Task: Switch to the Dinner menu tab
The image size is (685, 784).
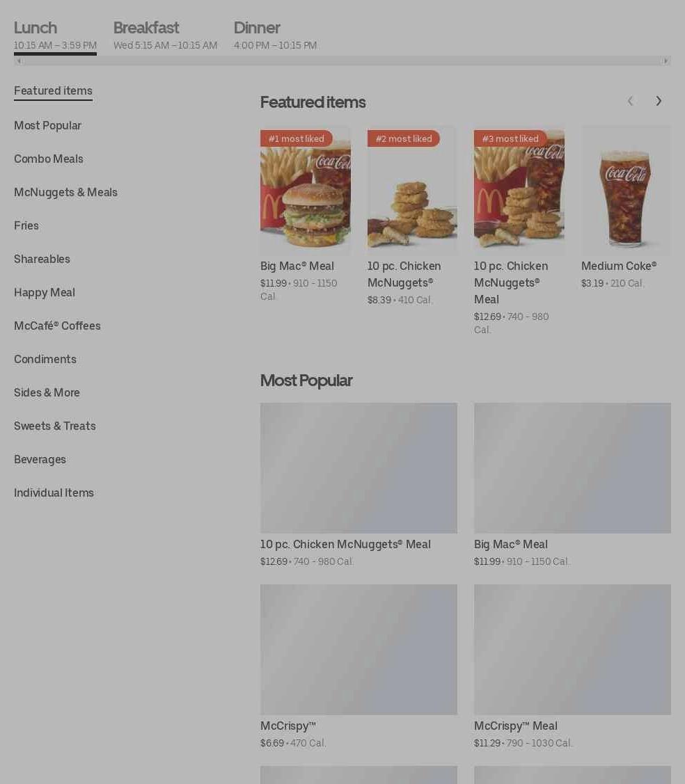Action: [275, 35]
